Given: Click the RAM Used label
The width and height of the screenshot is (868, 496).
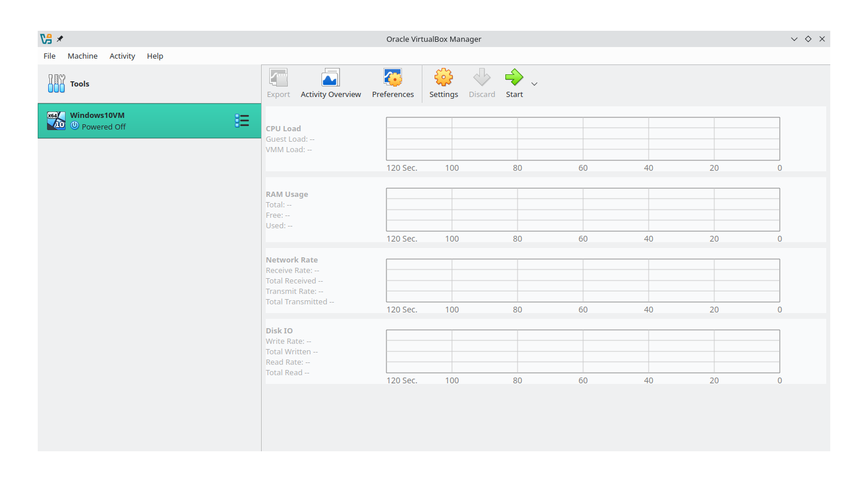Looking at the screenshot, I should 279,225.
